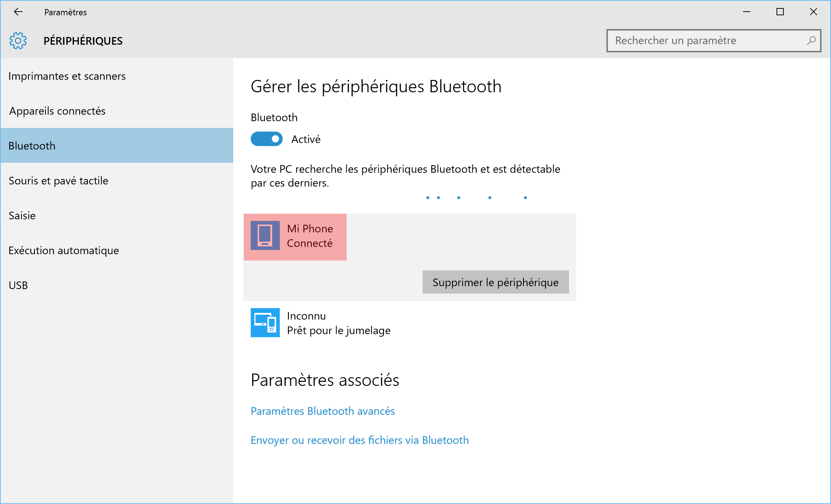Open Envoyer ou recevoir des fichiers link

pyautogui.click(x=360, y=440)
